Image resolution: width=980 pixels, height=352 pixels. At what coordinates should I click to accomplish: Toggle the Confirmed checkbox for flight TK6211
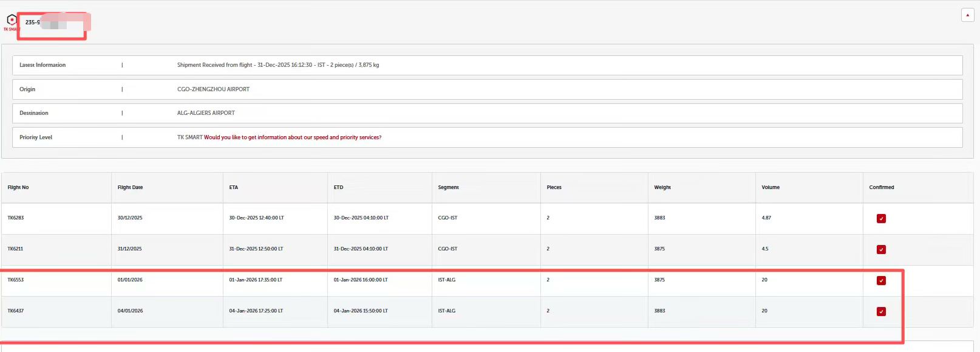click(x=881, y=250)
